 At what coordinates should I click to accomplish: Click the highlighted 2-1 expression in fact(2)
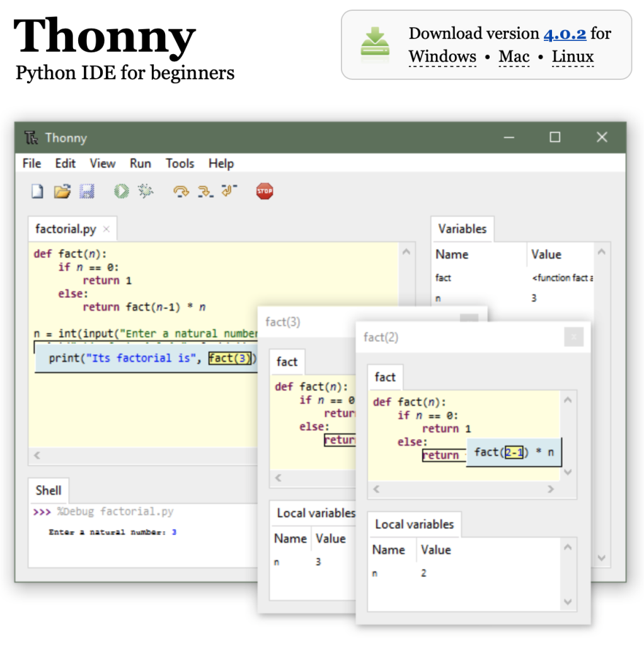pyautogui.click(x=514, y=452)
